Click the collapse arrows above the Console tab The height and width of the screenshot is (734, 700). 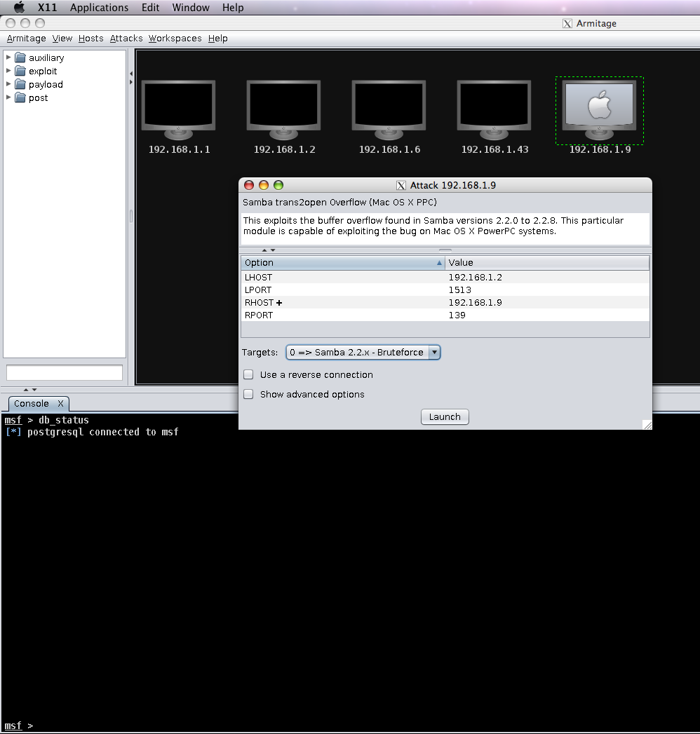pos(30,390)
